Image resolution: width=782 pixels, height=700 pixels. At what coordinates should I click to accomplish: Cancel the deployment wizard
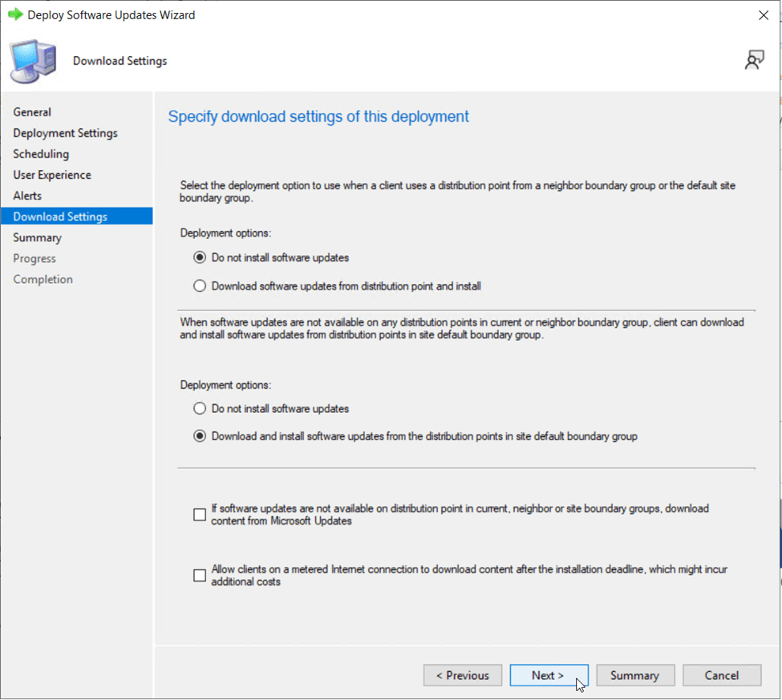click(721, 675)
